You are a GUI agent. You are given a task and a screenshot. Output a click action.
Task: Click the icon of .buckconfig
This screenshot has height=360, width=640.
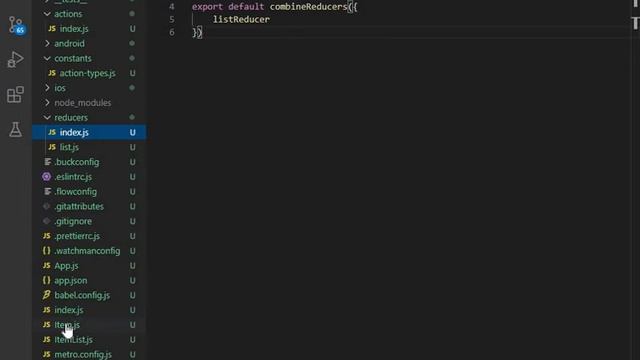pyautogui.click(x=47, y=162)
